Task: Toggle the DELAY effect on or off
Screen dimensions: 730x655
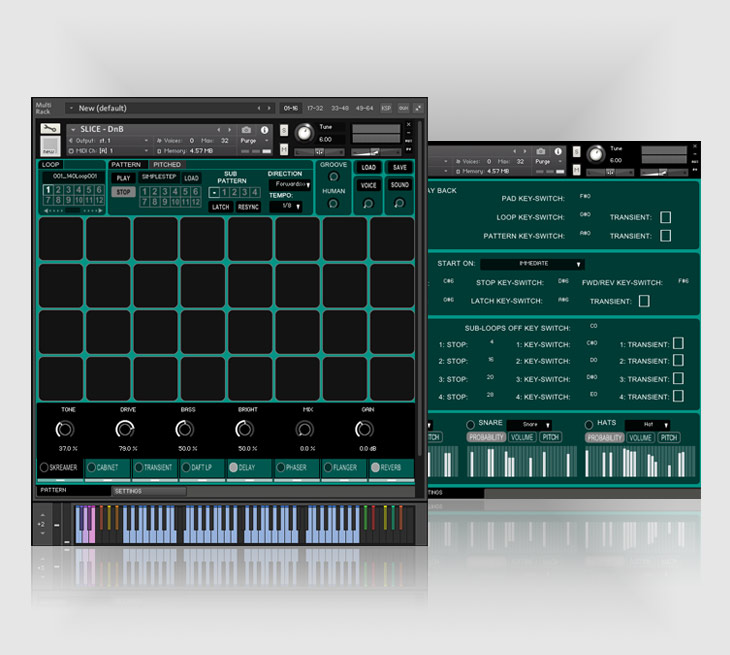Action: pos(234,467)
